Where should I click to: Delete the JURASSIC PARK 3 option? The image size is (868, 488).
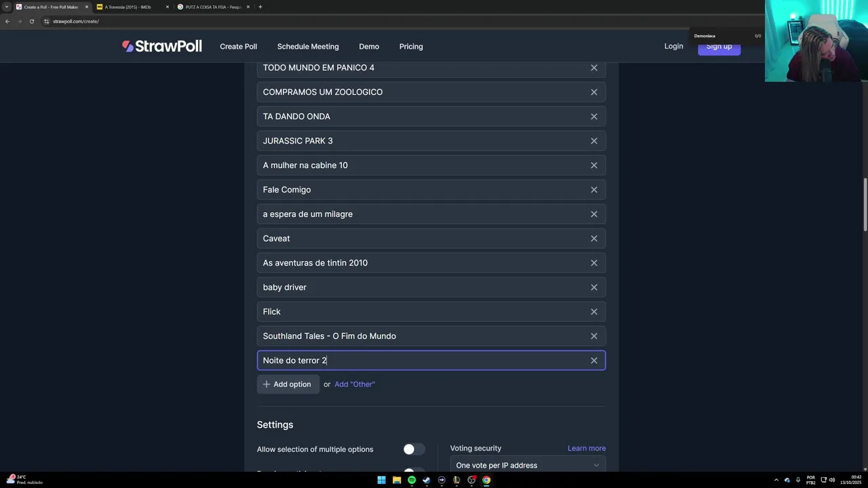click(x=594, y=141)
